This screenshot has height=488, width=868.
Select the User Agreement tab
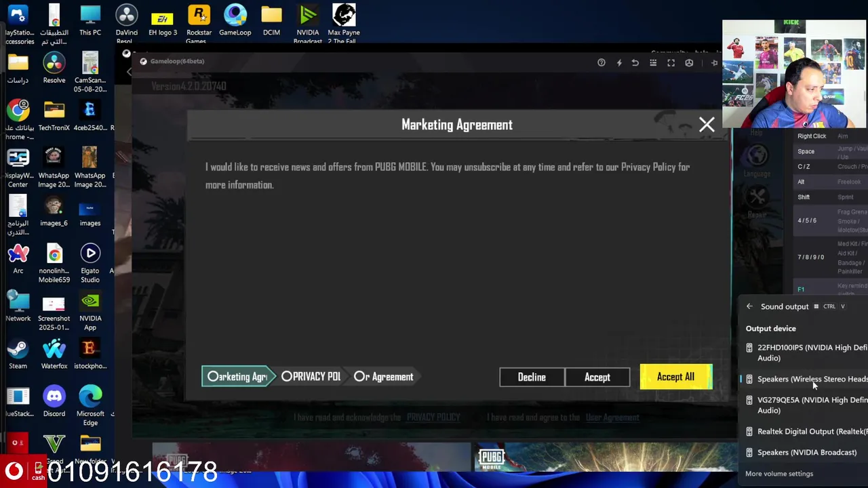tap(384, 377)
